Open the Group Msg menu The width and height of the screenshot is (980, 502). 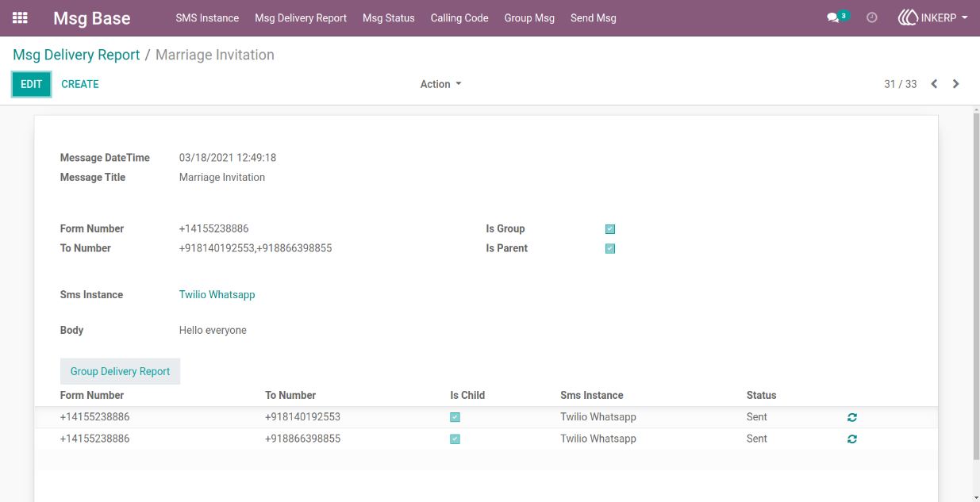pyautogui.click(x=529, y=17)
